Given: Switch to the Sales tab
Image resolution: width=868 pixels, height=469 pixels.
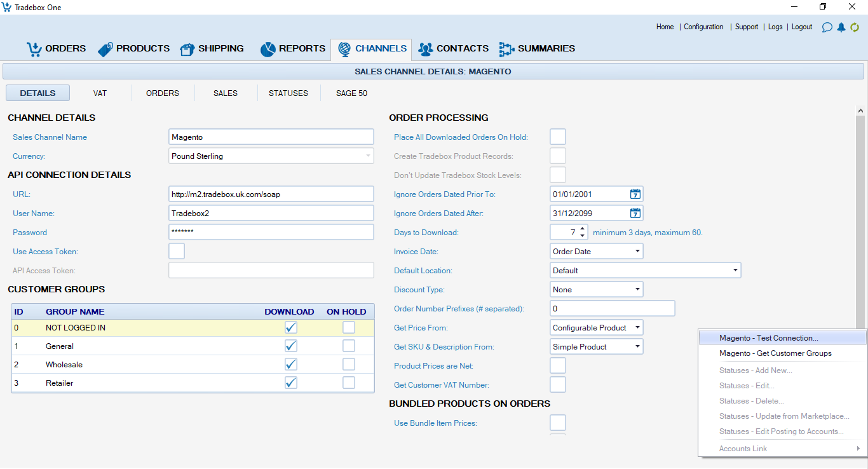Looking at the screenshot, I should [226, 93].
